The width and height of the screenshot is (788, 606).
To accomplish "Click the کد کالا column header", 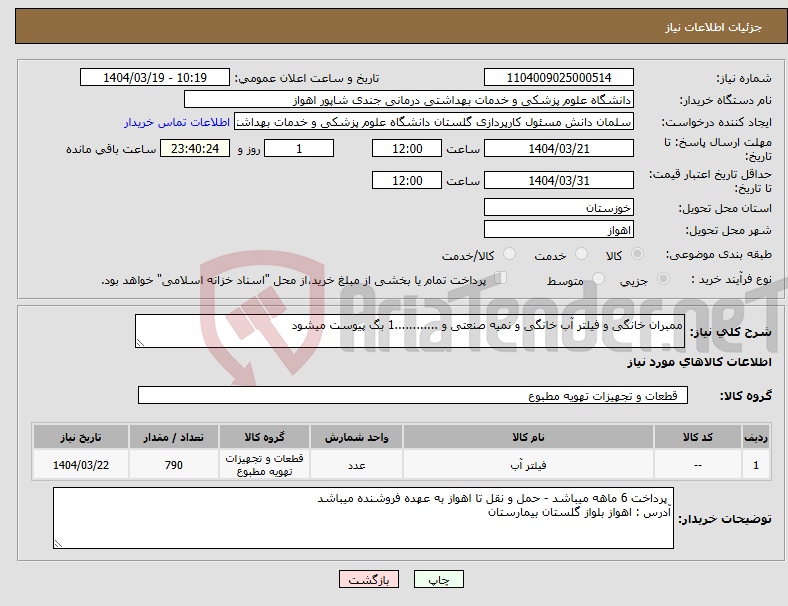I will coord(698,437).
